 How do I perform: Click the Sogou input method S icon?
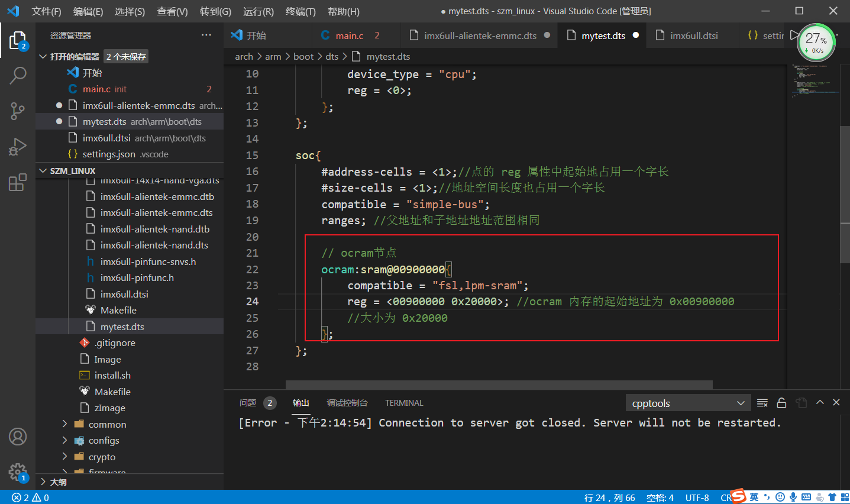[x=738, y=496]
